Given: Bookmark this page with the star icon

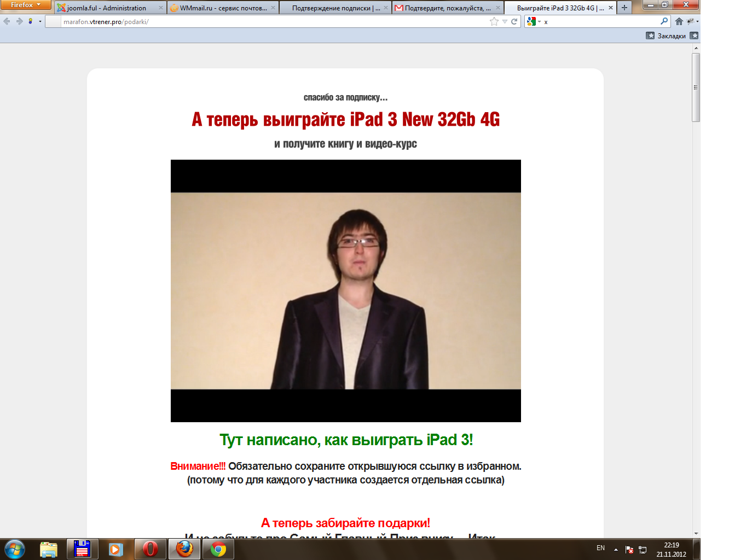Looking at the screenshot, I should 494,21.
